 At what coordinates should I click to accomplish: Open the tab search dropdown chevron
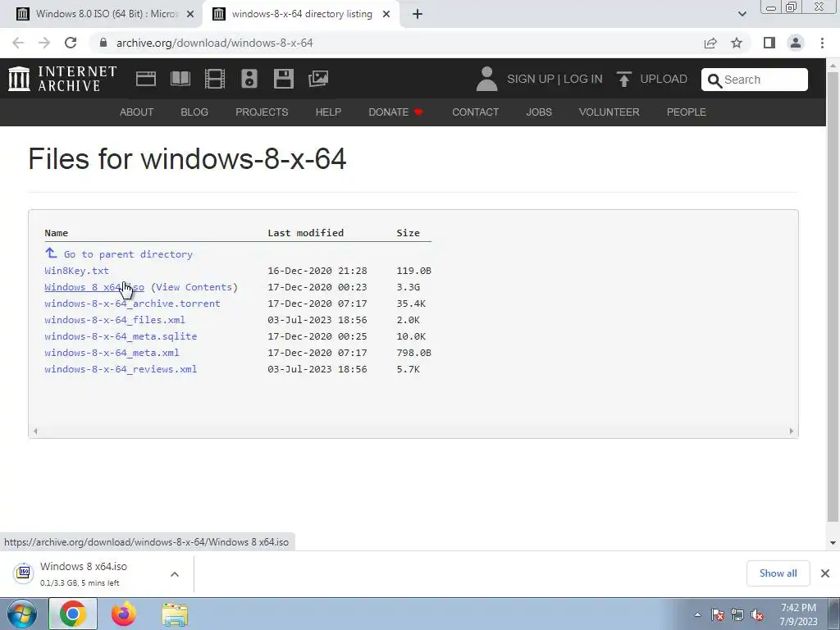[x=742, y=14]
